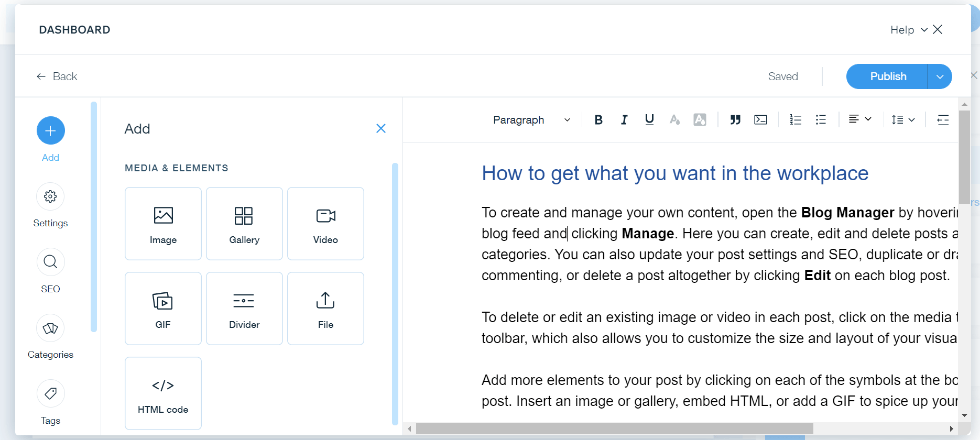The width and height of the screenshot is (980, 440).
Task: Publish the blog post
Action: click(887, 76)
